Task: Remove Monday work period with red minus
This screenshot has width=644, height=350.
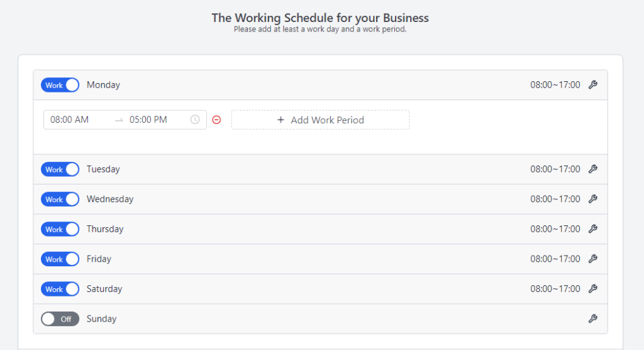Action: point(216,120)
